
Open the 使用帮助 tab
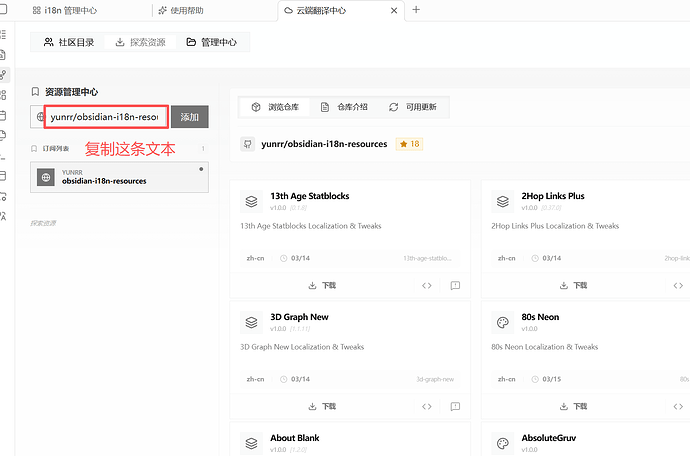181,10
